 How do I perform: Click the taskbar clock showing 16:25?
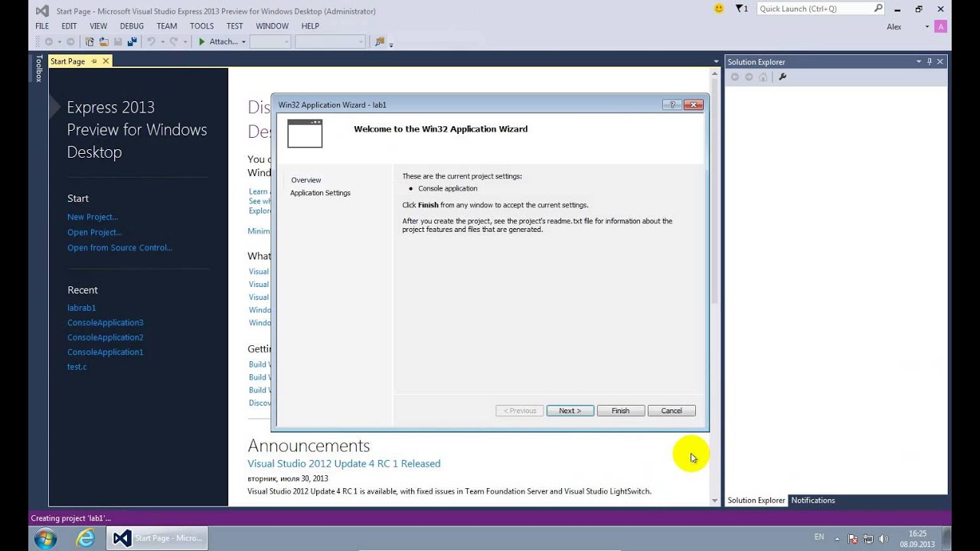point(917,539)
